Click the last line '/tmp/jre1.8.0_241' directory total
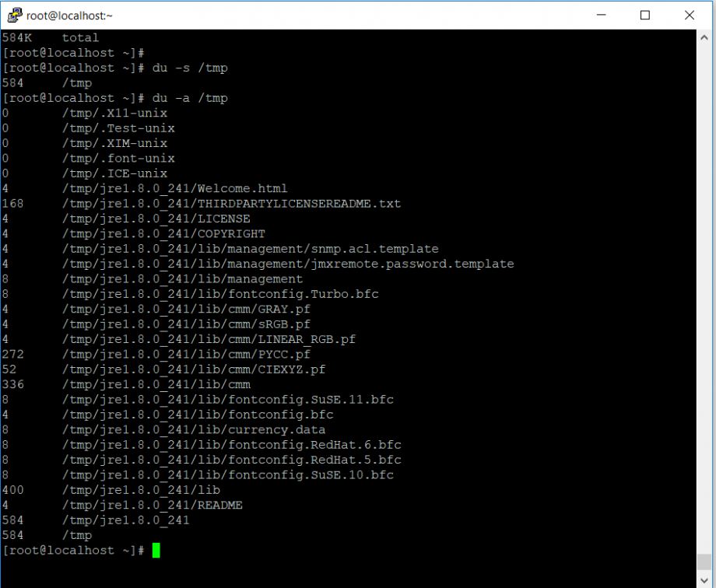Viewport: 716px width, 588px height. click(x=125, y=520)
